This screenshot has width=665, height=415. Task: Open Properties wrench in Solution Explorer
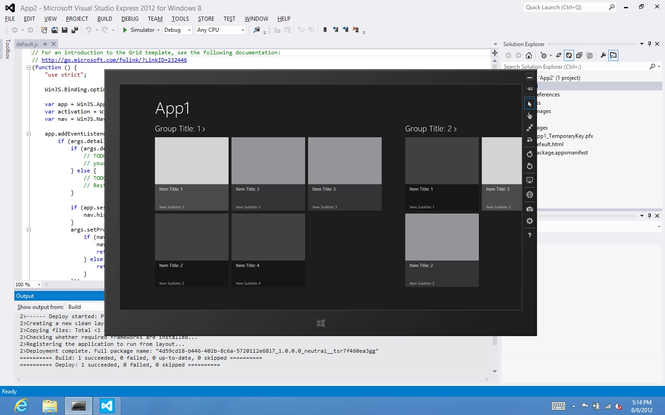pyautogui.click(x=603, y=56)
